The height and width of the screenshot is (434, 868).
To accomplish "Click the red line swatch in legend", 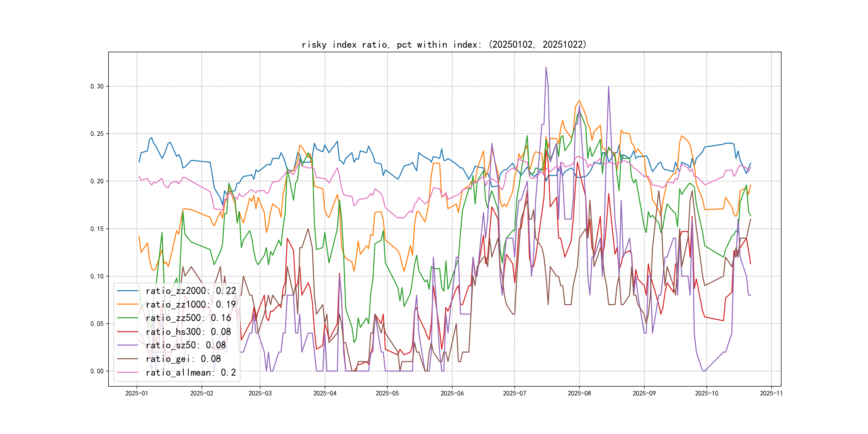I will [x=127, y=332].
